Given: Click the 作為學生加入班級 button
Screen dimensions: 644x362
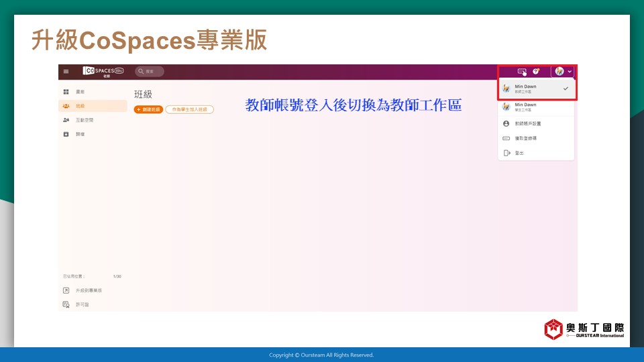Looking at the screenshot, I should coord(189,109).
